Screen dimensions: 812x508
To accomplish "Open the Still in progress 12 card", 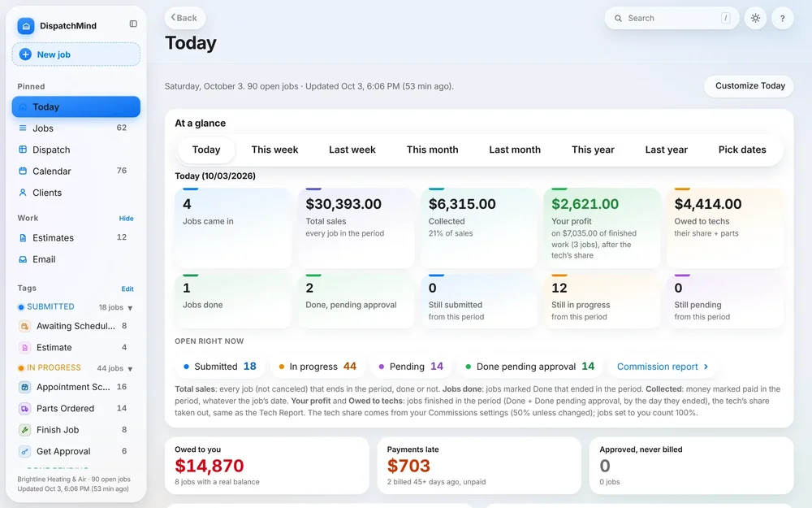I will coord(602,302).
